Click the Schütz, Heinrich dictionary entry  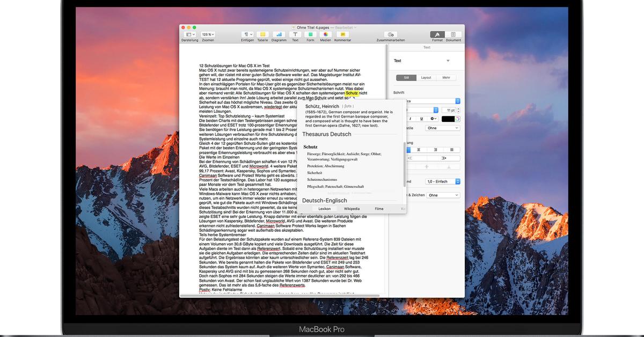click(323, 106)
